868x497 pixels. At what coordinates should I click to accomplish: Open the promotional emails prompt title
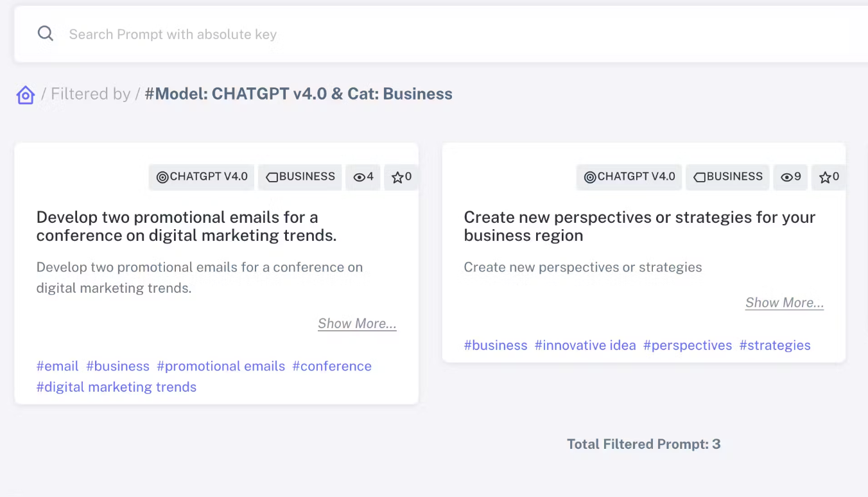click(186, 226)
